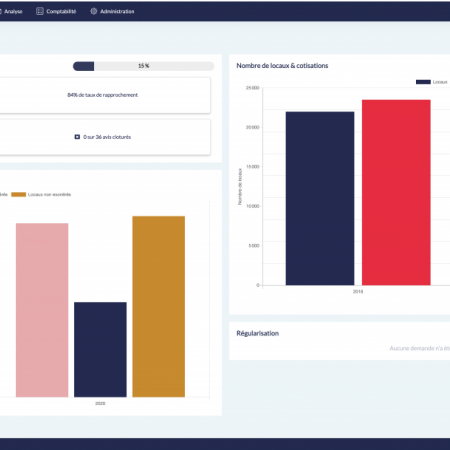Click the small navy bar in the 2020 chart
The image size is (450, 450).
tap(100, 349)
